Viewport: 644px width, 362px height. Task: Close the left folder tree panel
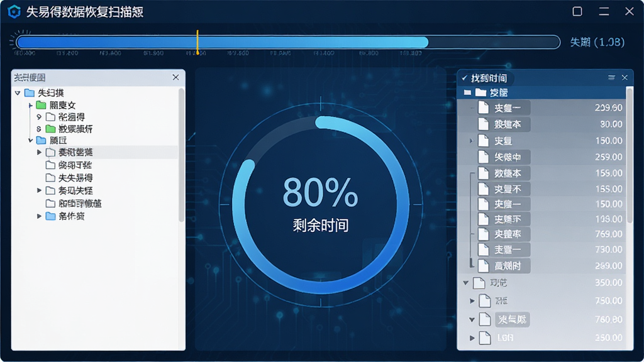click(x=175, y=77)
